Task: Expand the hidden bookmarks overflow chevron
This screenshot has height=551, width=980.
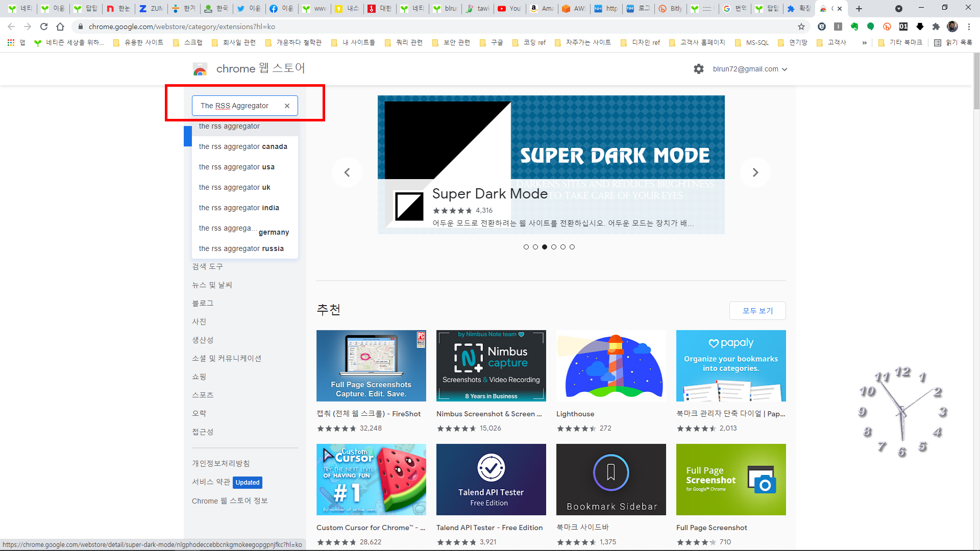Action: coord(864,43)
